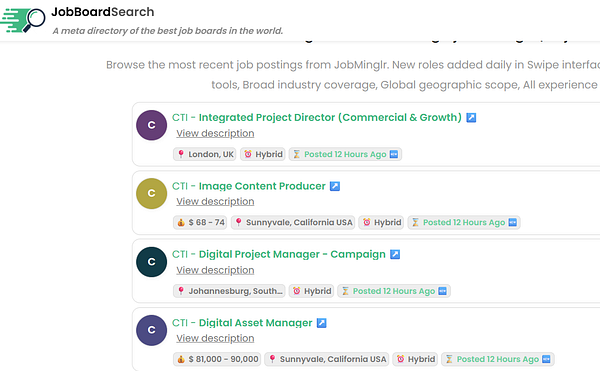Click olive C avatar of Image Content Producer
600x371 pixels.
(152, 194)
